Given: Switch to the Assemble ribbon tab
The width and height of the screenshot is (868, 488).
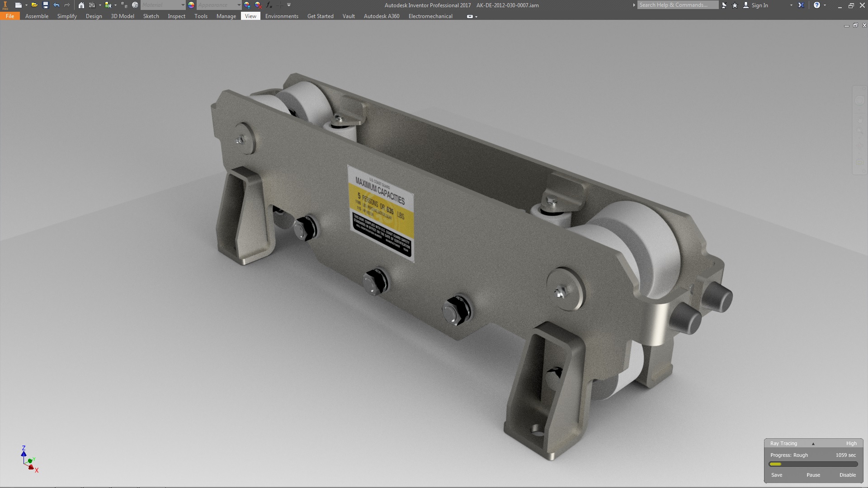Looking at the screenshot, I should pos(37,16).
